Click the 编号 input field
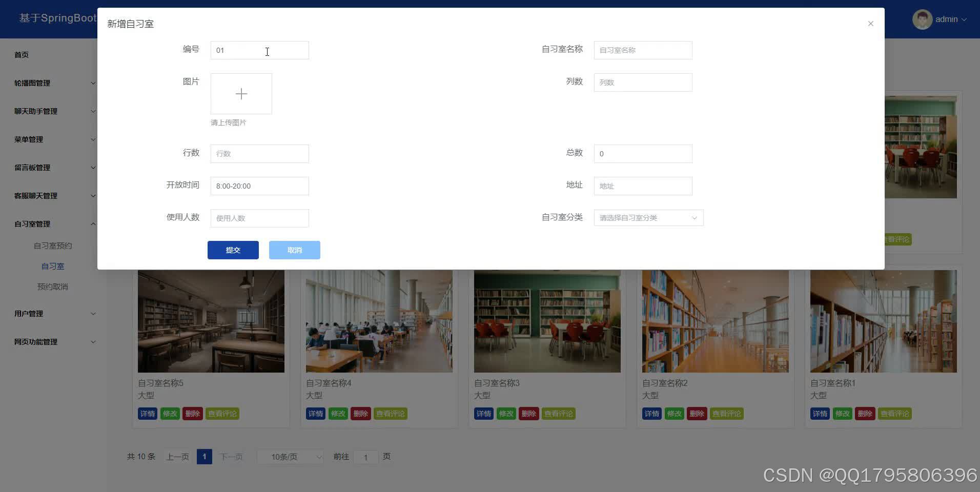Viewport: 980px width, 492px height. pos(259,50)
